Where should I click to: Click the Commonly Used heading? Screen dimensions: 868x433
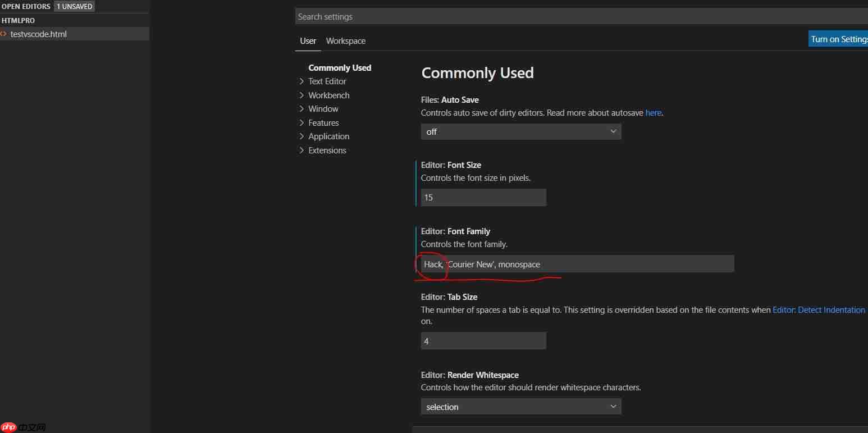(x=478, y=73)
